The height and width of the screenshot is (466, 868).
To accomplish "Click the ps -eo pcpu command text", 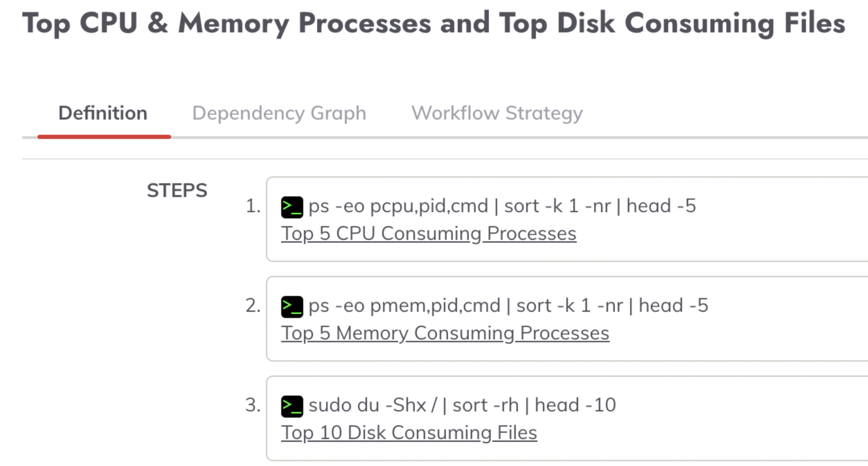I will [x=502, y=206].
